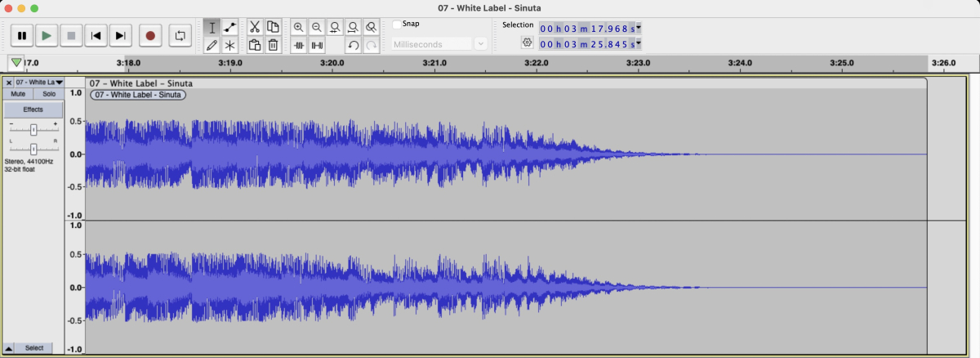Toggle loop playback button
Image resolution: width=980 pixels, height=358 pixels.
point(179,36)
